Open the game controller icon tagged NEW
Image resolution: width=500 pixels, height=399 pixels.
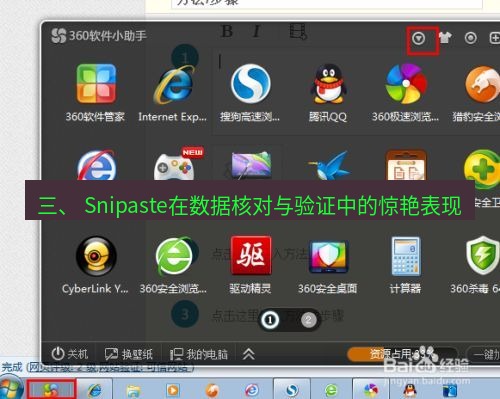[174, 166]
